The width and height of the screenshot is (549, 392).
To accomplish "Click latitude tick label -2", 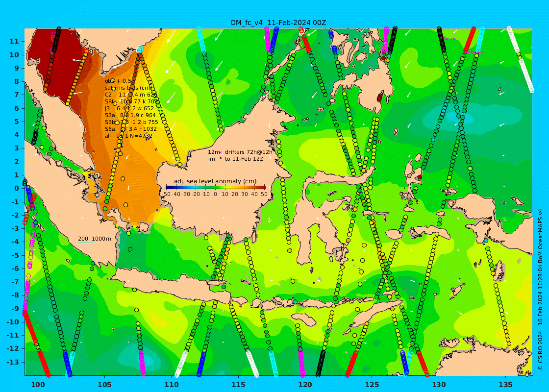I will point(15,215).
